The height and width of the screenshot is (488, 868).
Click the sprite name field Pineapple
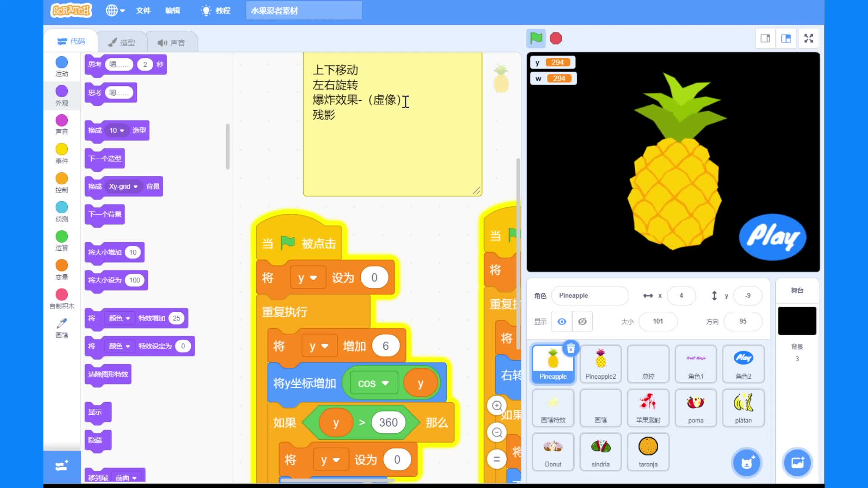click(590, 296)
